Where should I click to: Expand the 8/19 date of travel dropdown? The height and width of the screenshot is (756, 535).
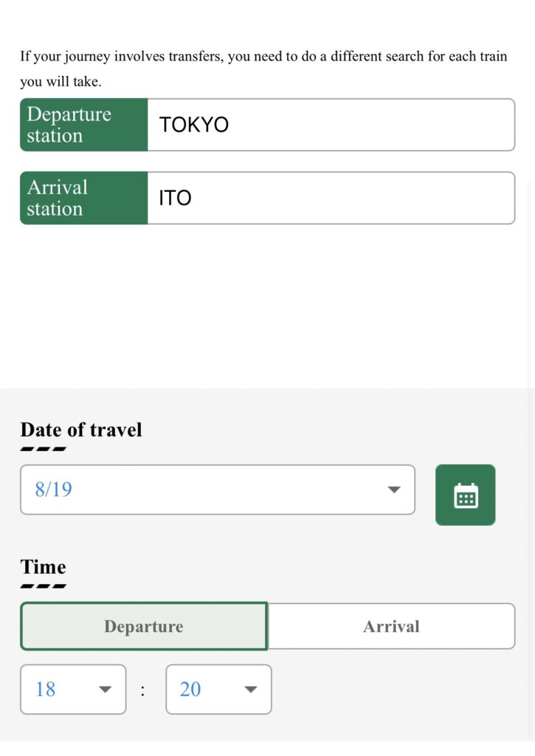coord(218,490)
